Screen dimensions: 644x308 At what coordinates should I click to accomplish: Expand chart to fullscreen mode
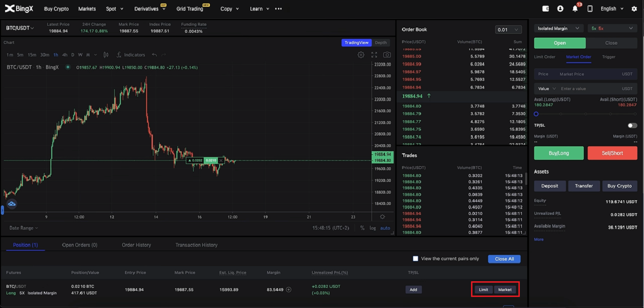pyautogui.click(x=374, y=54)
